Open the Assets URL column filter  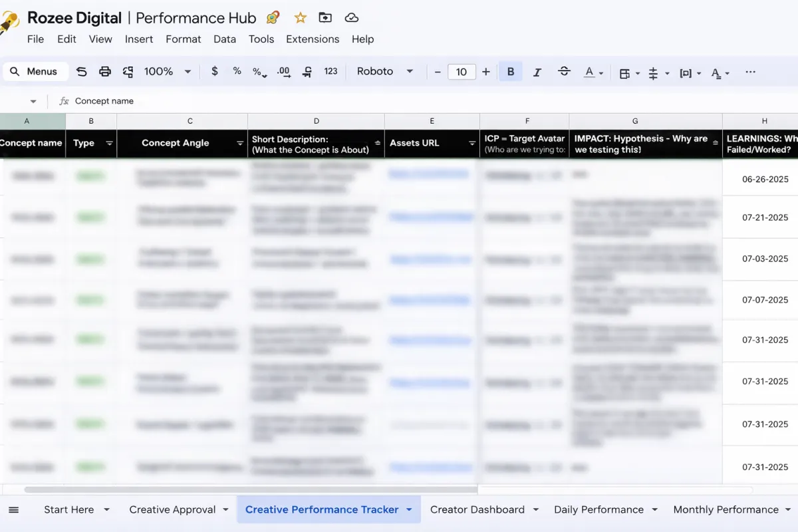(472, 144)
